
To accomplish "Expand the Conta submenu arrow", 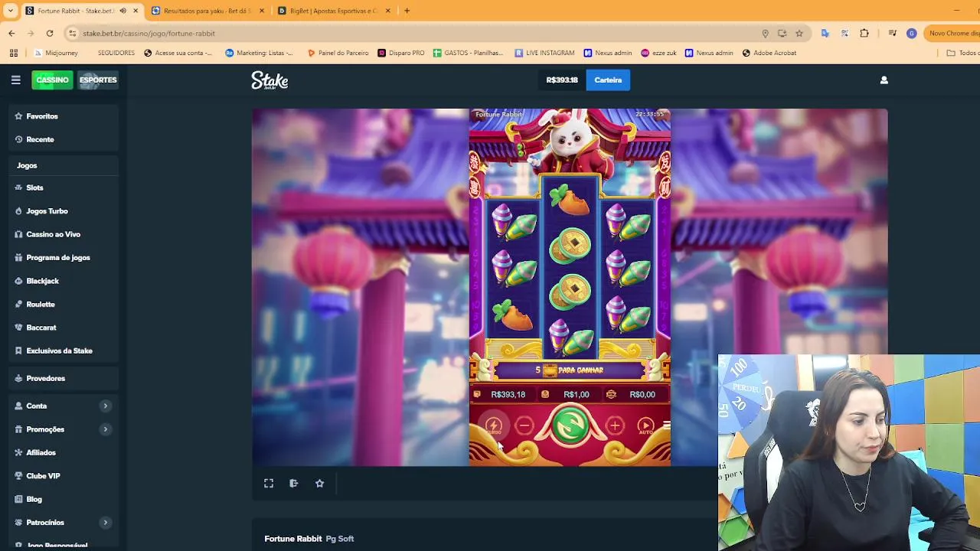I will (105, 406).
